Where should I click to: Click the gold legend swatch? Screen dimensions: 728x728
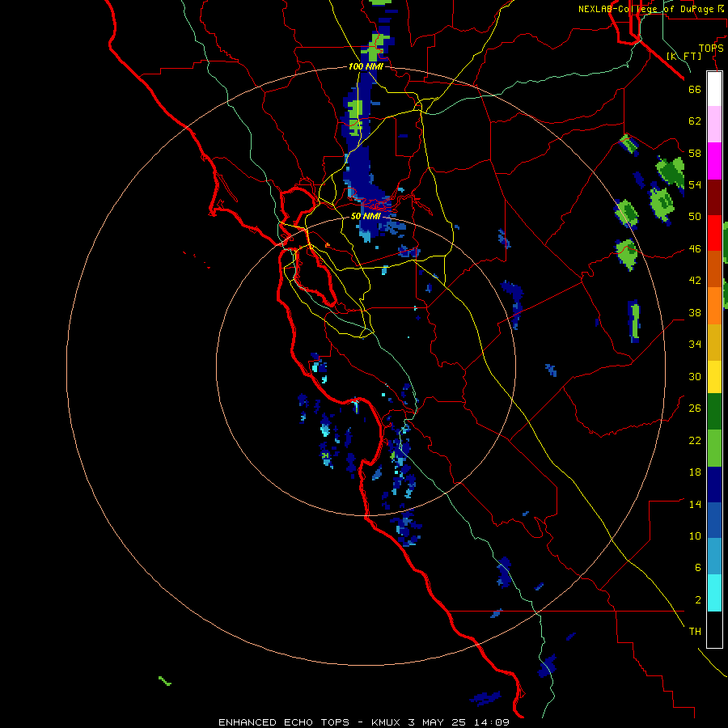click(714, 342)
